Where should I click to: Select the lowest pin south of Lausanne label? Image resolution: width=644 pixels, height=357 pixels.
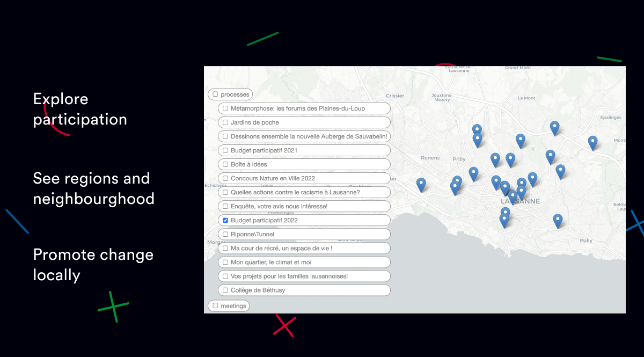coord(504,220)
